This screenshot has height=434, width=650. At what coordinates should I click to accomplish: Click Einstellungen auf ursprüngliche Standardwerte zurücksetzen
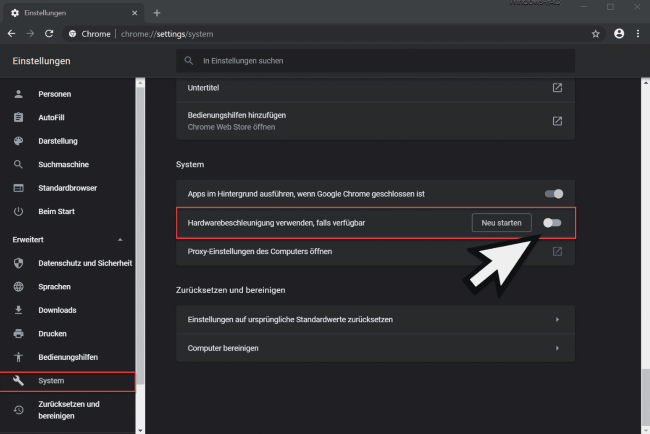pos(375,320)
